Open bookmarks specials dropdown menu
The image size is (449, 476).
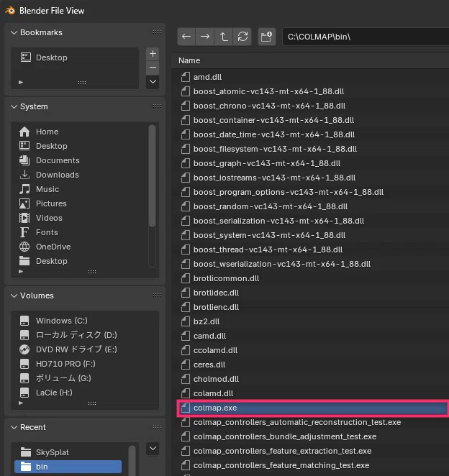pos(153,82)
